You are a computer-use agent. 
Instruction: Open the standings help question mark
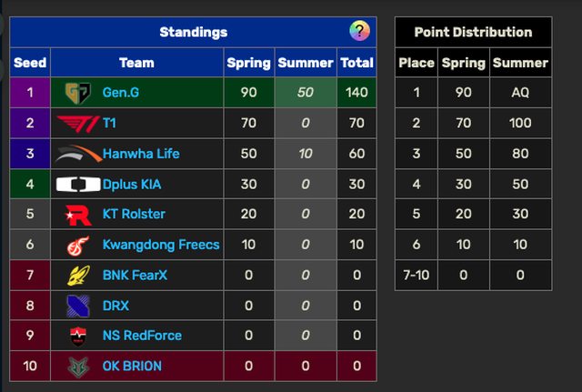pyautogui.click(x=359, y=32)
